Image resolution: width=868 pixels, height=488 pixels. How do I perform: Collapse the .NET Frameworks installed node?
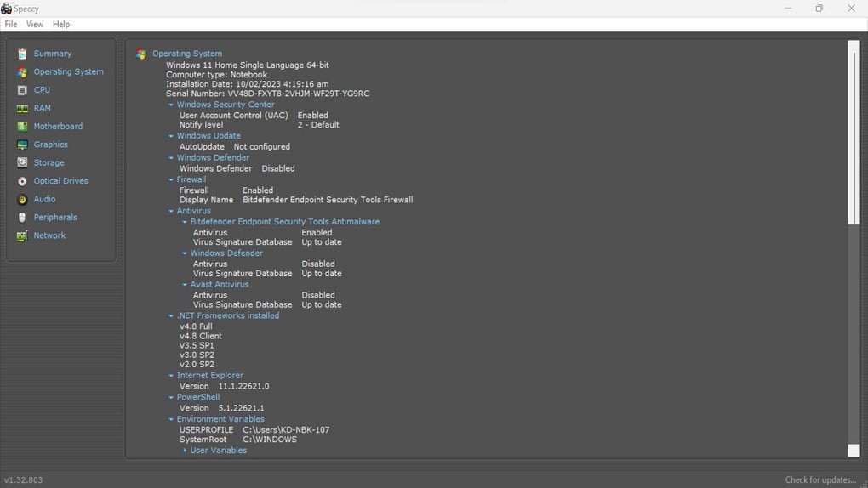(x=171, y=316)
